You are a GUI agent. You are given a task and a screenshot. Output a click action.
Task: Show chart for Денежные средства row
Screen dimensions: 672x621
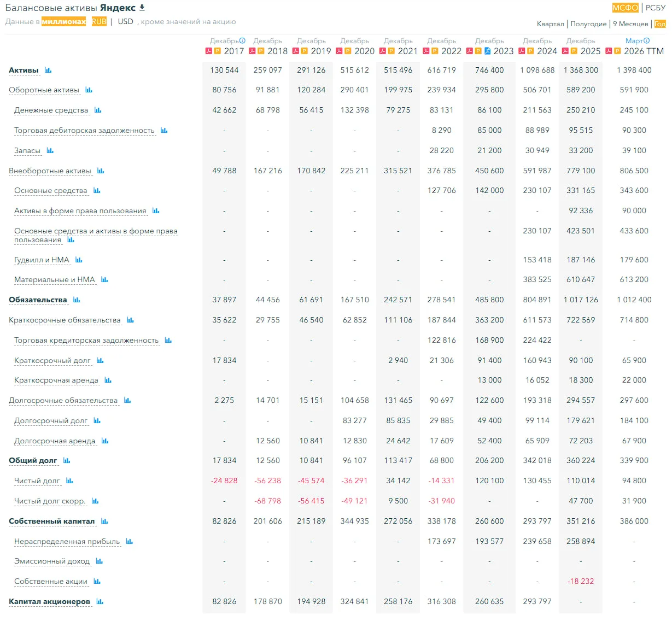98,110
